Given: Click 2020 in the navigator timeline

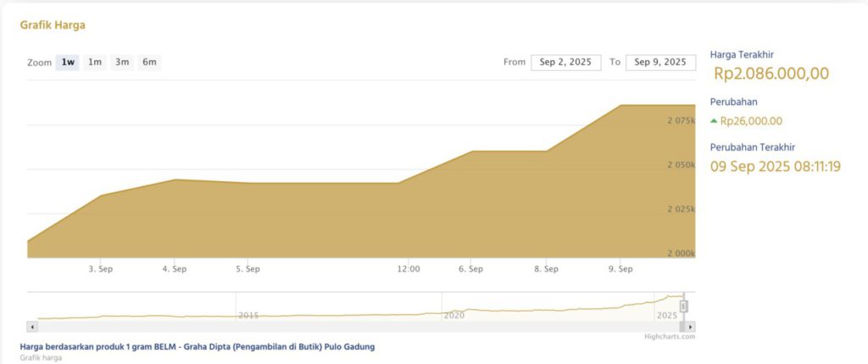Looking at the screenshot, I should pyautogui.click(x=454, y=315).
